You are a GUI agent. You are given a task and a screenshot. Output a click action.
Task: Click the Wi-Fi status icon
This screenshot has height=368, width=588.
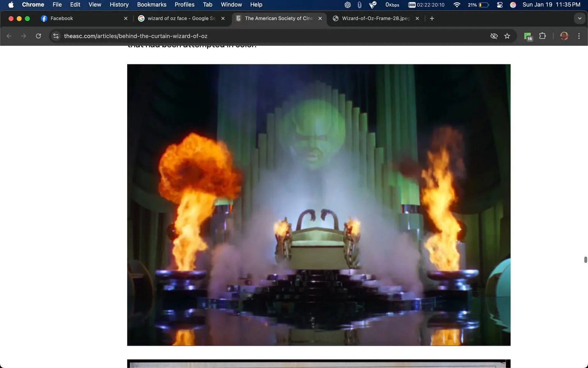[x=457, y=5]
